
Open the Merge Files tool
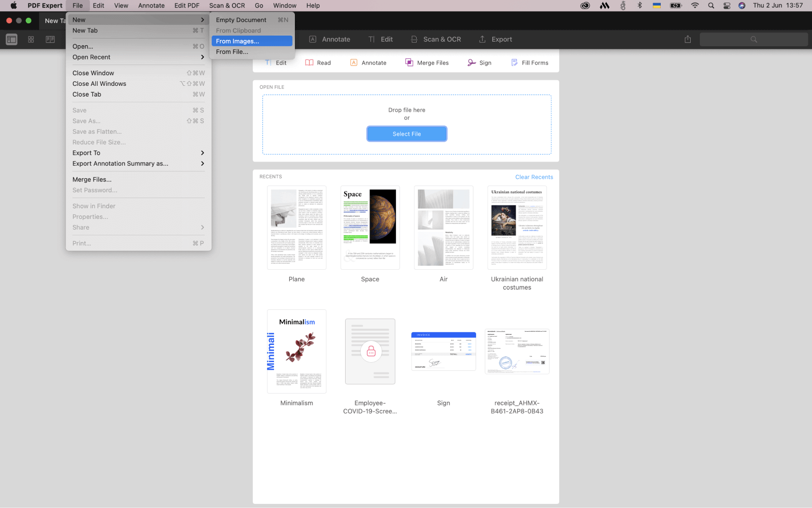point(427,62)
